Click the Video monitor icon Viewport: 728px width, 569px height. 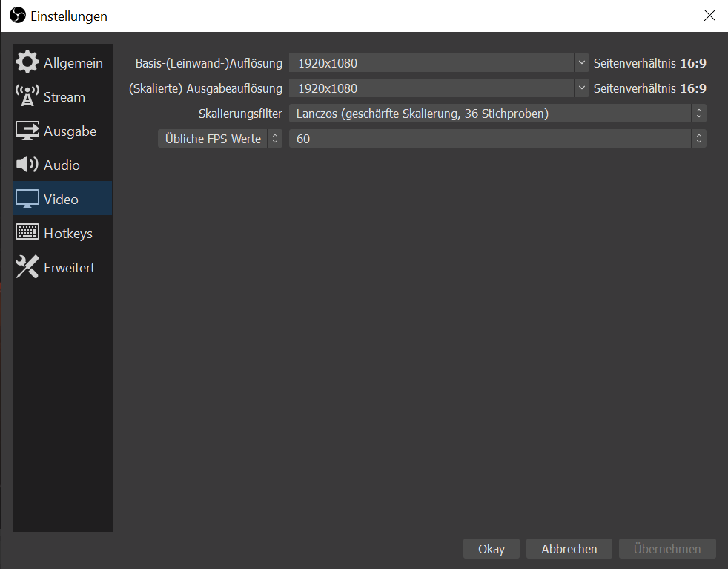coord(27,199)
